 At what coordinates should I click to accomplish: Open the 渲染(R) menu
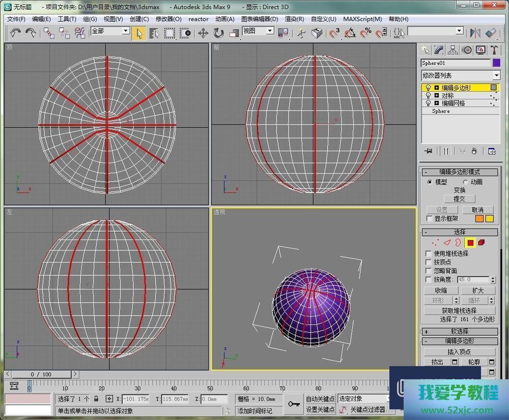pos(294,19)
